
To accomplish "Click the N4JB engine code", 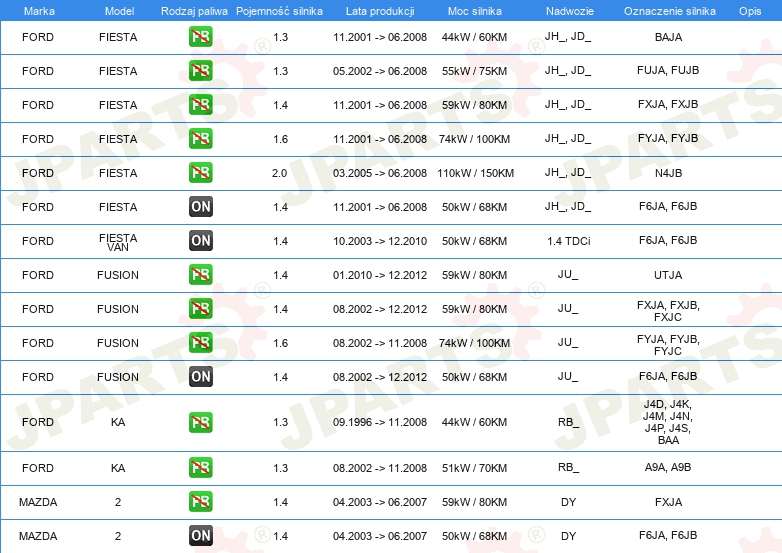I will click(x=668, y=173).
